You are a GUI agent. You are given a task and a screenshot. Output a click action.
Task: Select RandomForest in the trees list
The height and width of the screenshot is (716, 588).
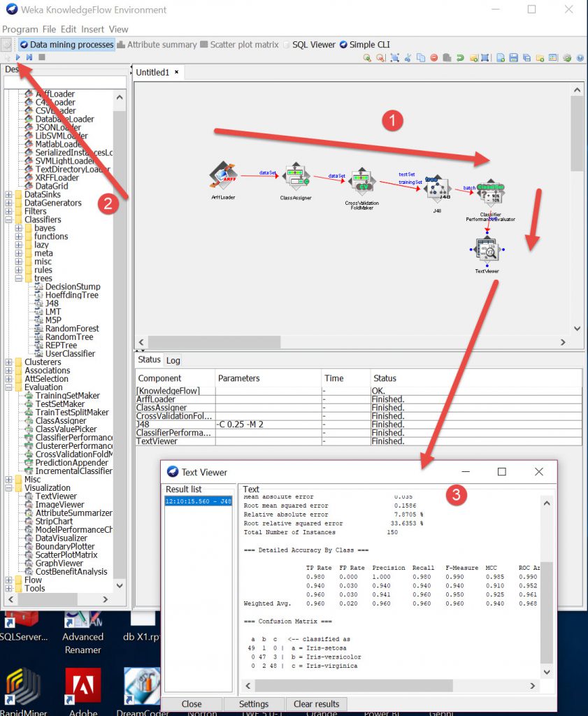[x=72, y=329]
